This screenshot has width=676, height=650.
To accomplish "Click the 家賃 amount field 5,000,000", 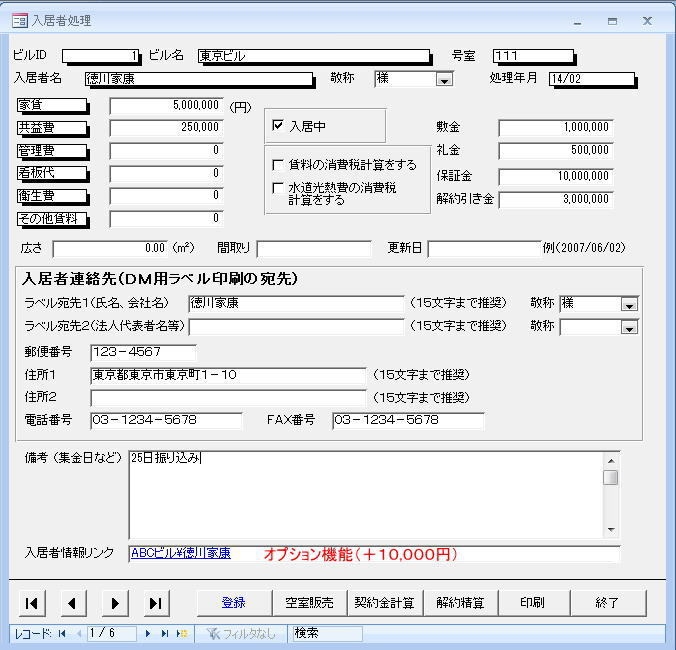I will pos(166,106).
